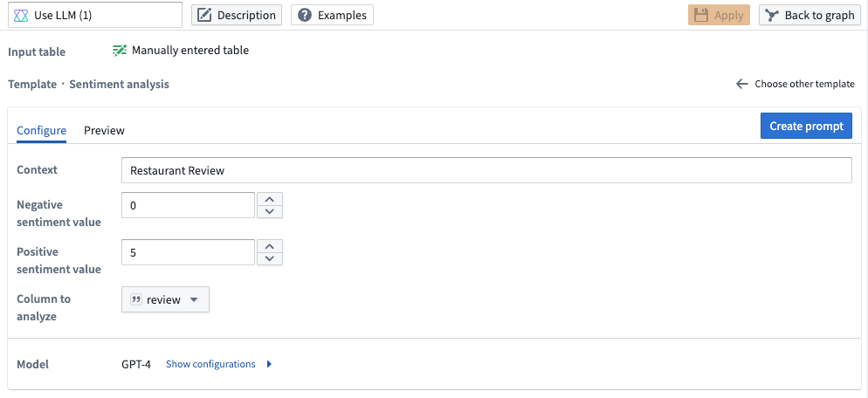The height and width of the screenshot is (398, 868).
Task: Decrease the Negative sentiment value
Action: [270, 211]
